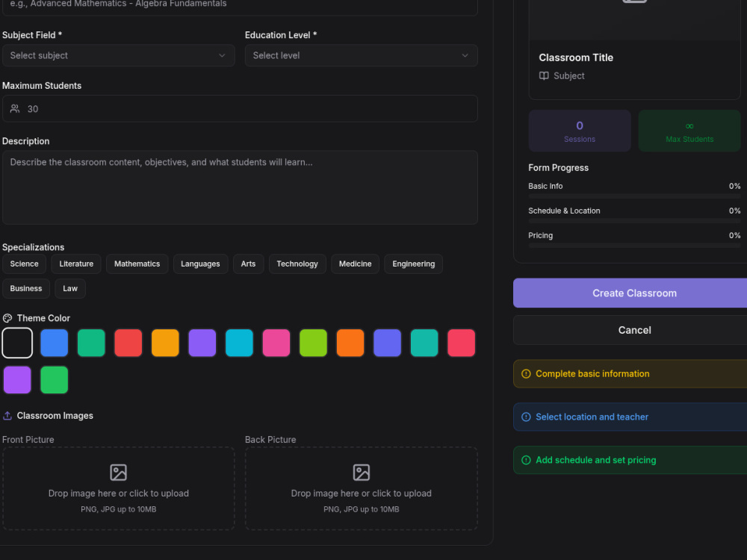The width and height of the screenshot is (747, 560).
Task: Toggle the Literature specialization tag
Action: 76,264
